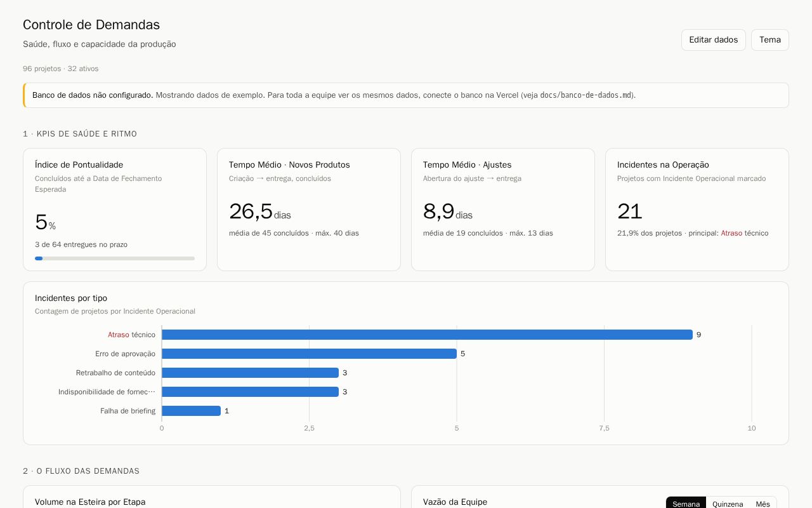The width and height of the screenshot is (812, 508).
Task: Click the Índice de Pontualidade card title
Action: point(79,164)
